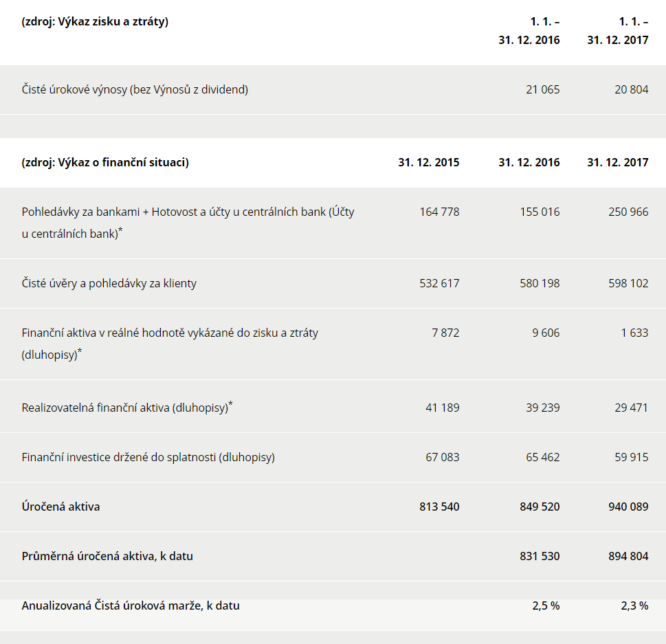Select the value 164 778 in 2015 column
The height and width of the screenshot is (644, 666).
coord(439,212)
